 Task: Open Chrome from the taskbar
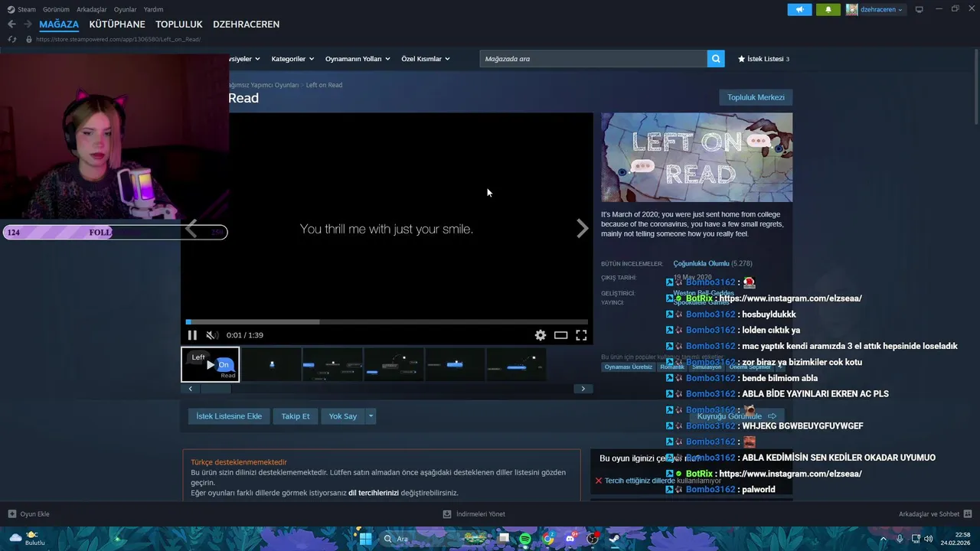click(x=548, y=539)
